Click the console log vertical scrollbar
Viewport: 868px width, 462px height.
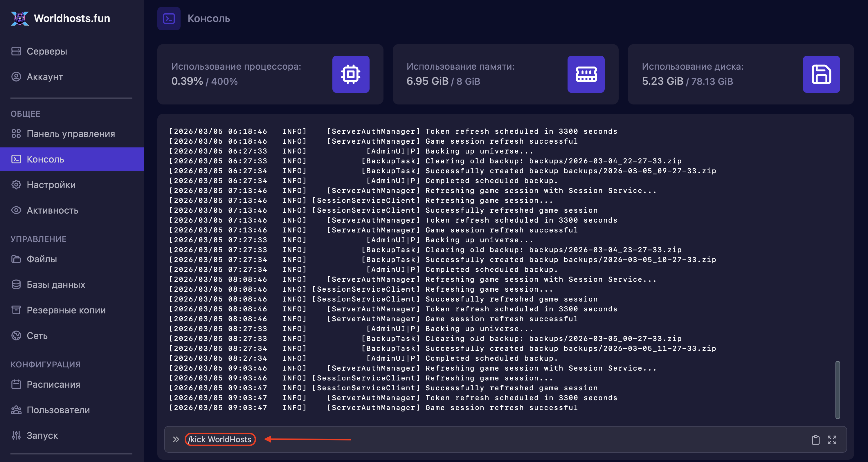point(837,390)
